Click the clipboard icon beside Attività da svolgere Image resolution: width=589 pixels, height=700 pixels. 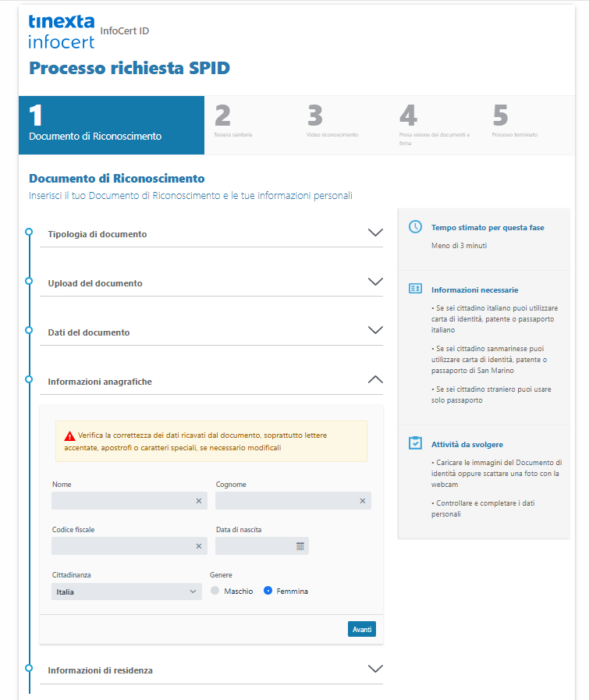416,443
